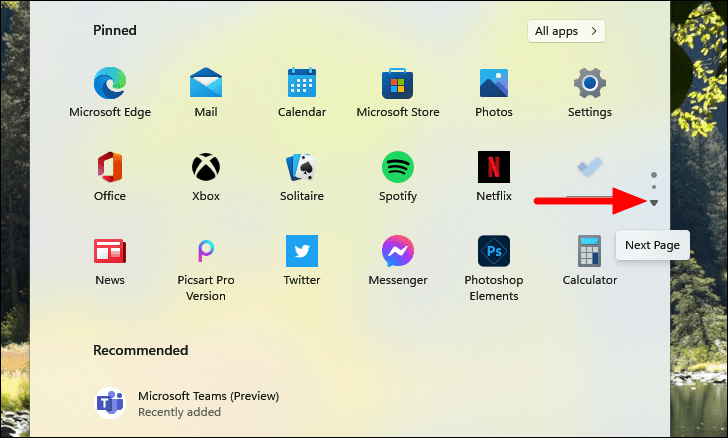
Task: Start the Solitaire game
Action: (302, 177)
